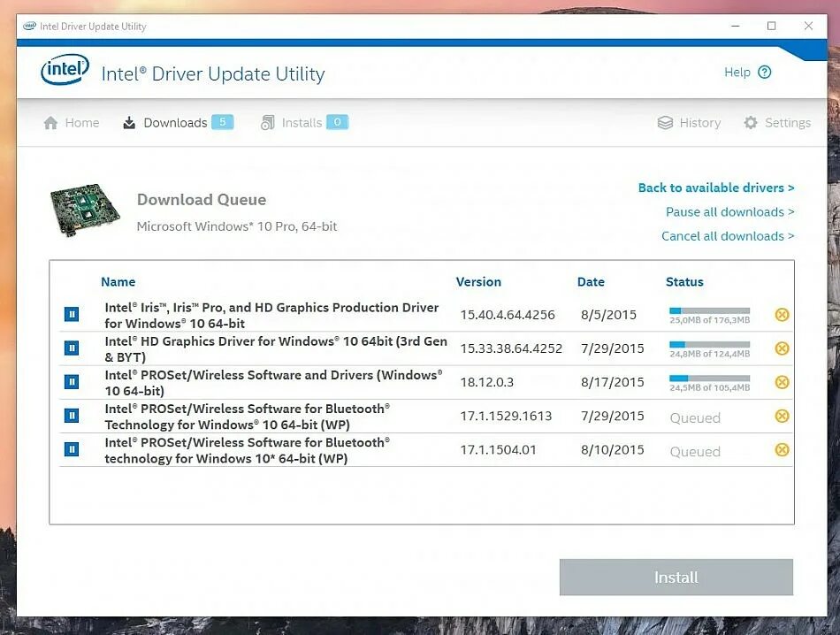Image resolution: width=840 pixels, height=635 pixels.
Task: Click version 17.1.1504.01
Action: tap(498, 449)
